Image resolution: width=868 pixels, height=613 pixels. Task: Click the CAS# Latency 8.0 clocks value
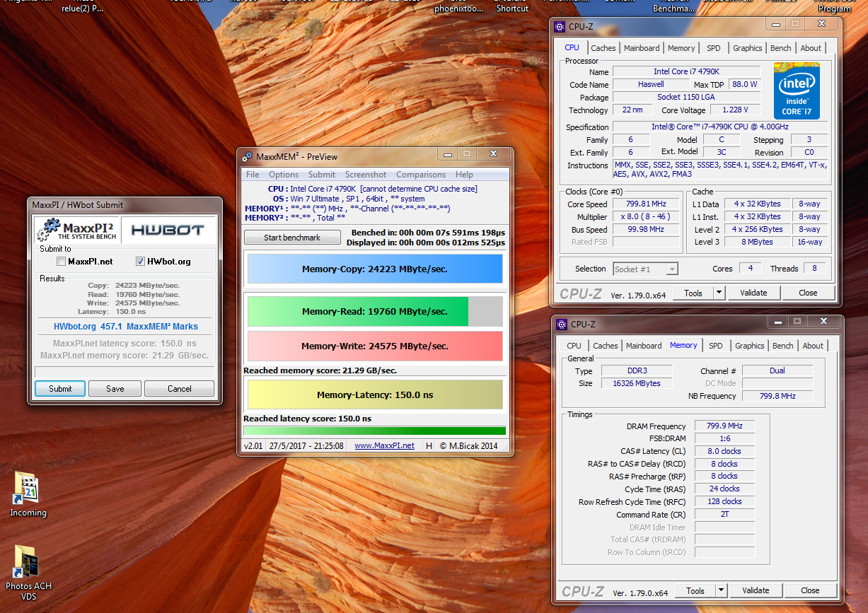tap(725, 451)
